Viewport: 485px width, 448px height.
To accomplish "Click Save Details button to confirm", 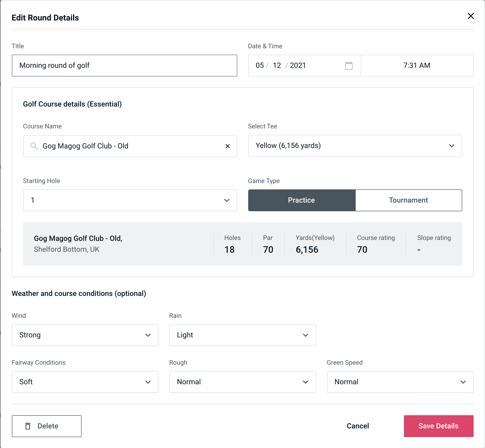I will coord(438,426).
